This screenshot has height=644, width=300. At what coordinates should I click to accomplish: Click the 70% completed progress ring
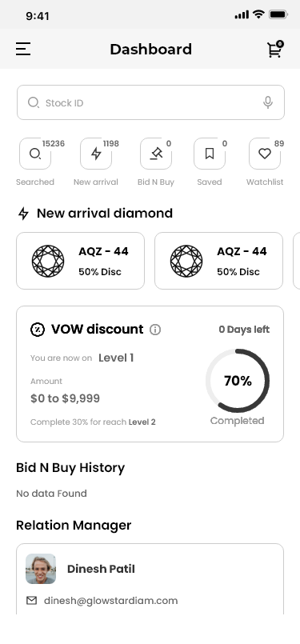(238, 381)
